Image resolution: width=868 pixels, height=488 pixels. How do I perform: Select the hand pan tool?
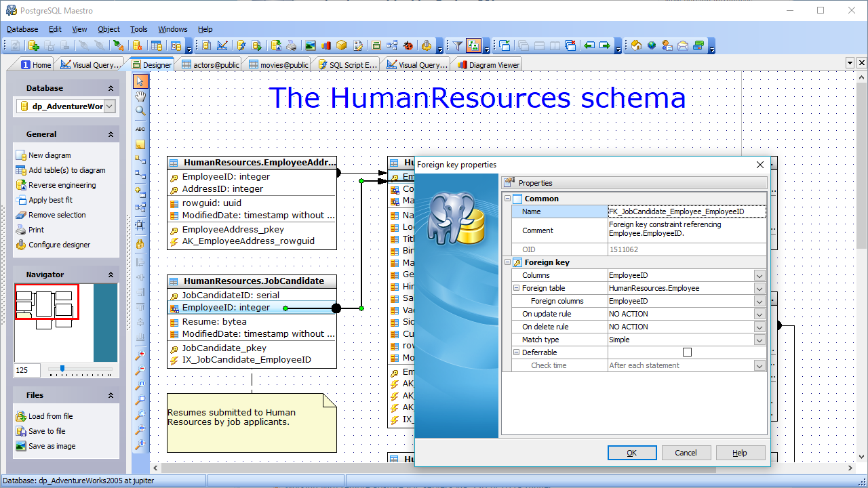pyautogui.click(x=140, y=96)
